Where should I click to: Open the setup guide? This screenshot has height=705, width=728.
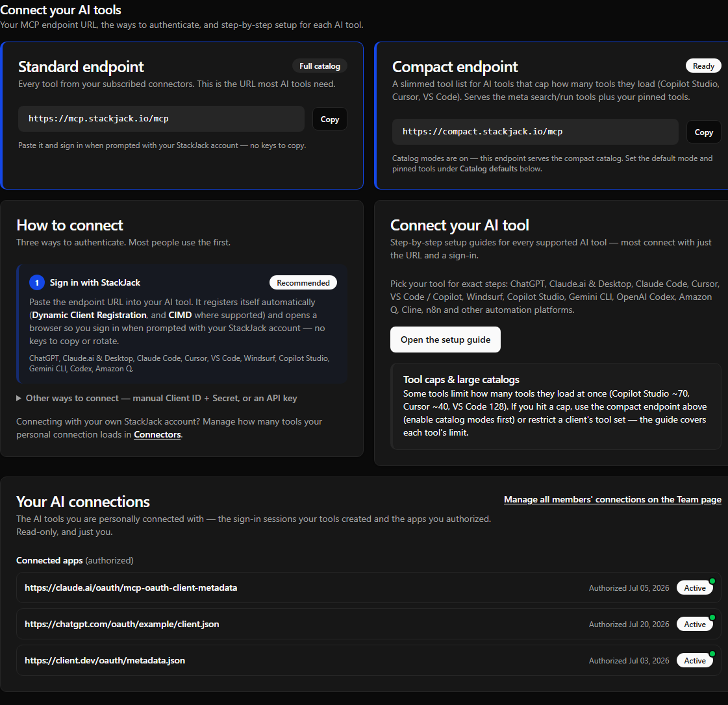[446, 340]
